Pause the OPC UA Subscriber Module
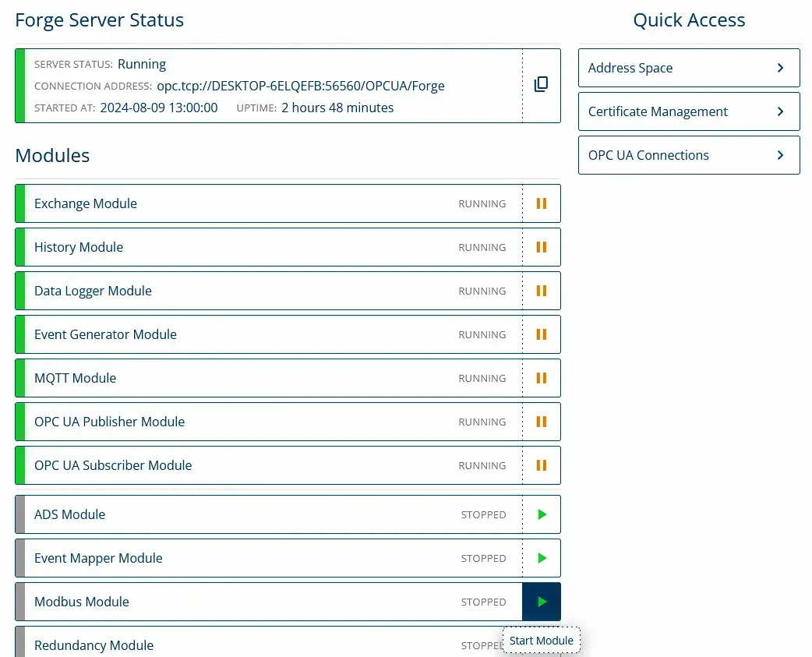Screen dimensions: 812x657 541,465
